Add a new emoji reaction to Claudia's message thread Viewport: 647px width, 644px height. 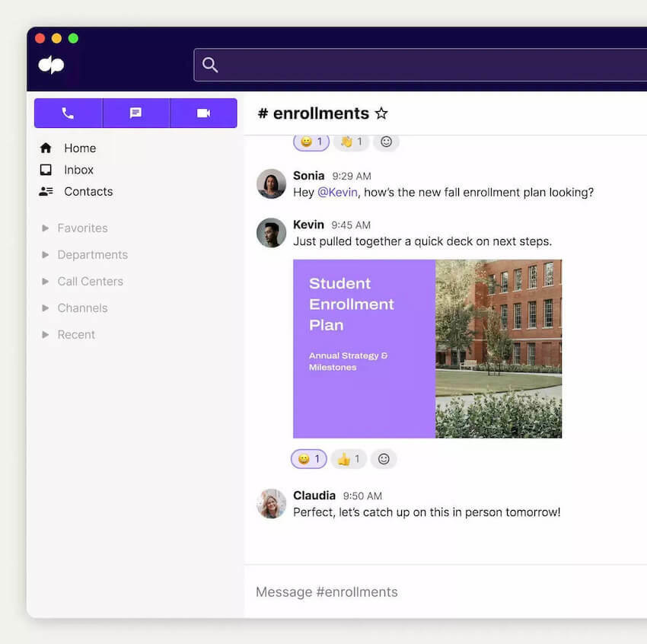384,459
